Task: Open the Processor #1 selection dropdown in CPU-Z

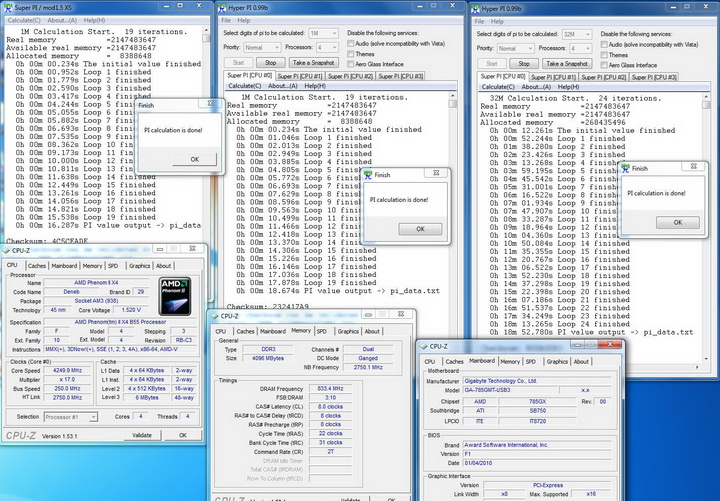Action: click(71, 417)
